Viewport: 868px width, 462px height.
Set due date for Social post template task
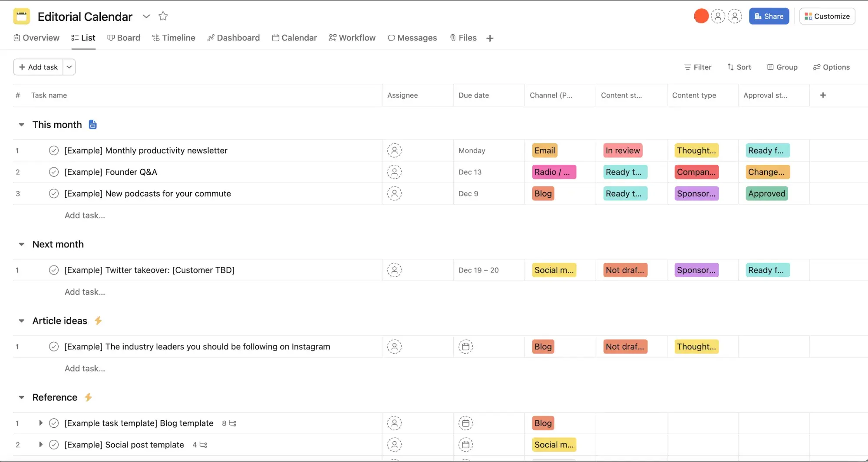click(x=465, y=445)
